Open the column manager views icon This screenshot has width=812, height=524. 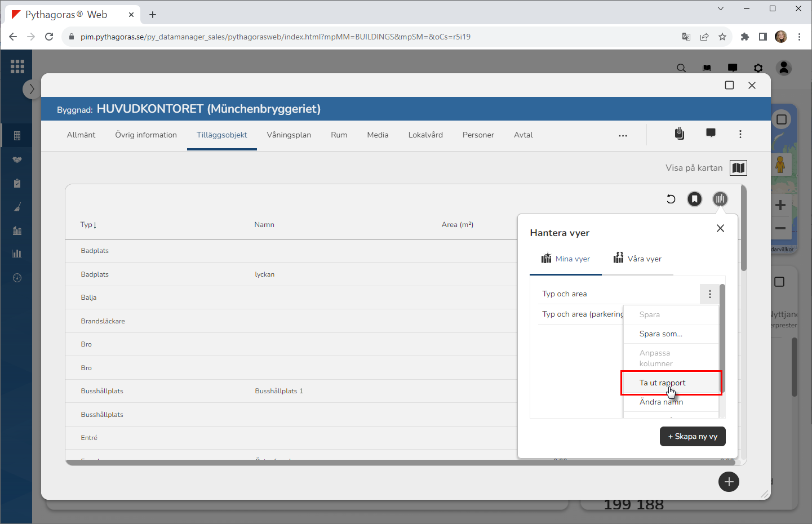click(720, 199)
